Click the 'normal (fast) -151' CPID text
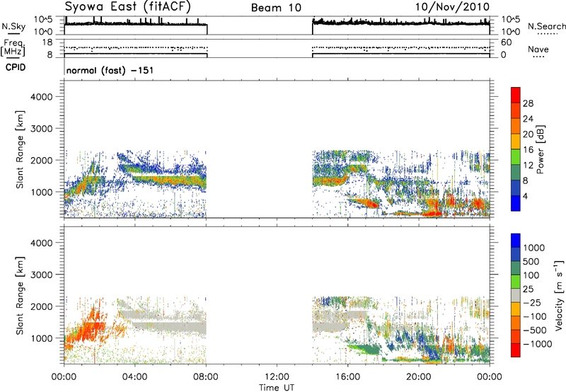The width and height of the screenshot is (566, 392). 110,70
